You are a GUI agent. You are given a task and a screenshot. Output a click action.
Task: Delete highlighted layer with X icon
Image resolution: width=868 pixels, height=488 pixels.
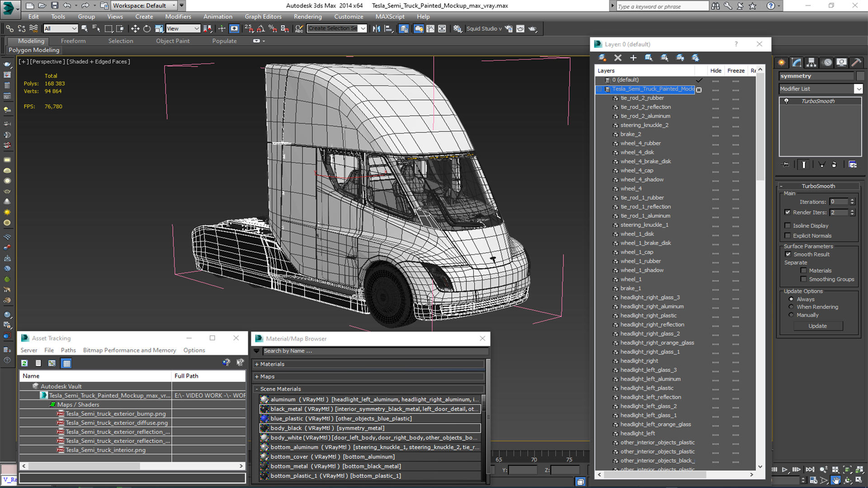[x=618, y=58]
